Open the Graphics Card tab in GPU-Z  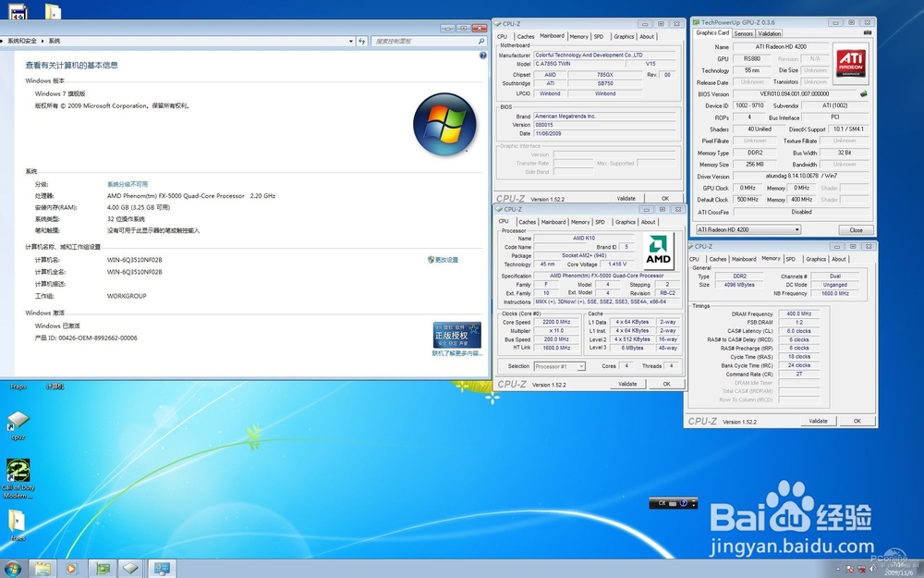coord(712,33)
